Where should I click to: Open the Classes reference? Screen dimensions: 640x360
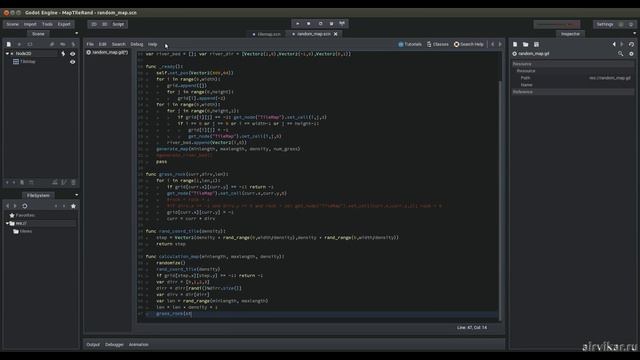pyautogui.click(x=438, y=44)
